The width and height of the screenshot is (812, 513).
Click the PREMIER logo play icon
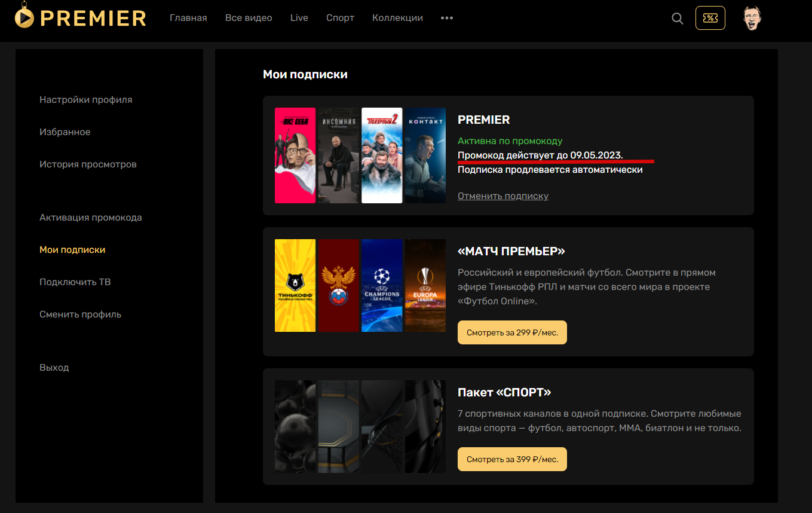24,18
